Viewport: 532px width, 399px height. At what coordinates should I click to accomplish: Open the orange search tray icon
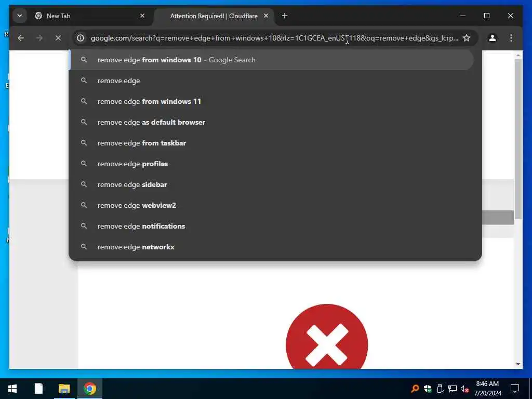(x=415, y=389)
